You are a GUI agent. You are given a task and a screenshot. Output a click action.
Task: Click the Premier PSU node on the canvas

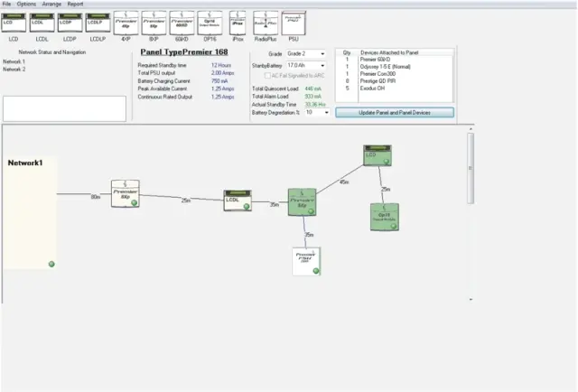pyautogui.click(x=306, y=261)
